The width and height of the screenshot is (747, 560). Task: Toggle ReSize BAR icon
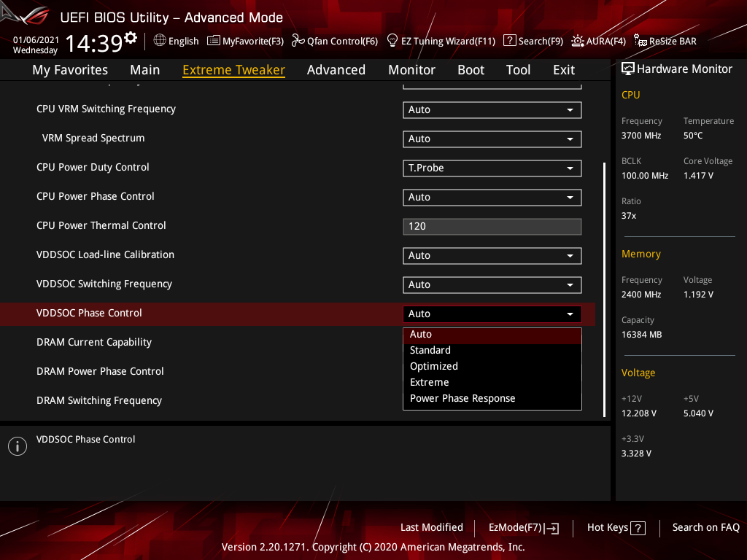pyautogui.click(x=640, y=41)
